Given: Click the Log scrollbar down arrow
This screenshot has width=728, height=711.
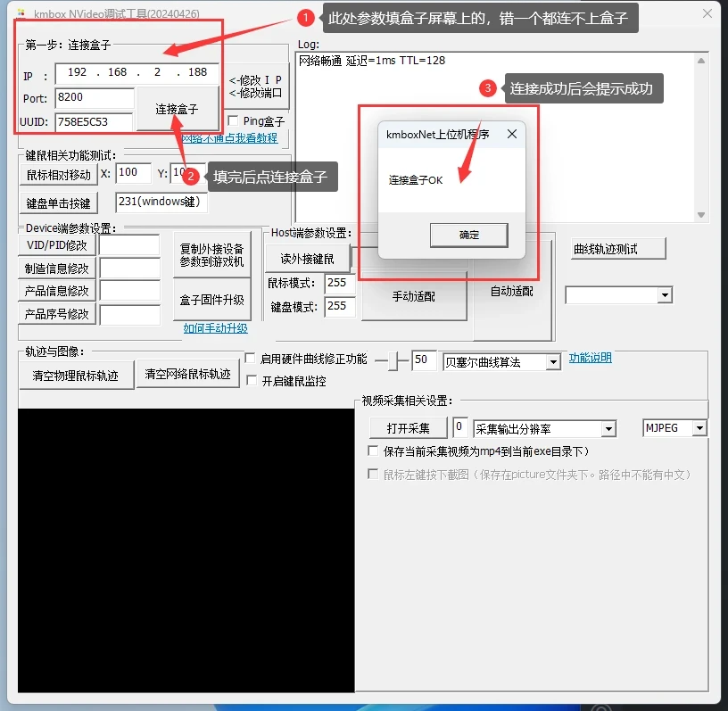Looking at the screenshot, I should [x=701, y=215].
